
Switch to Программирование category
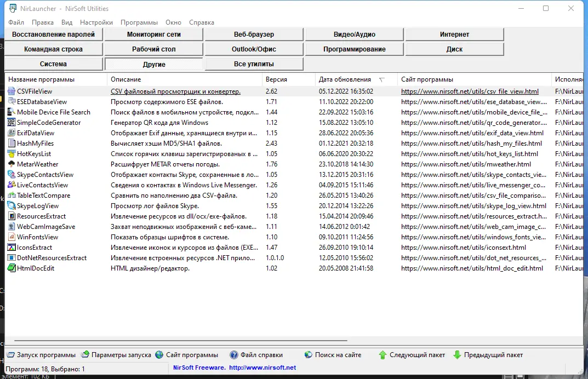coord(355,49)
